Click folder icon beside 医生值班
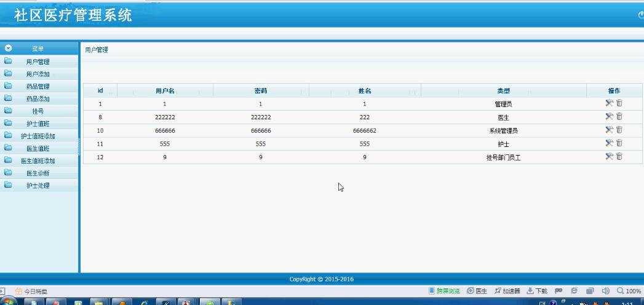This screenshot has width=644, height=305. click(x=8, y=148)
